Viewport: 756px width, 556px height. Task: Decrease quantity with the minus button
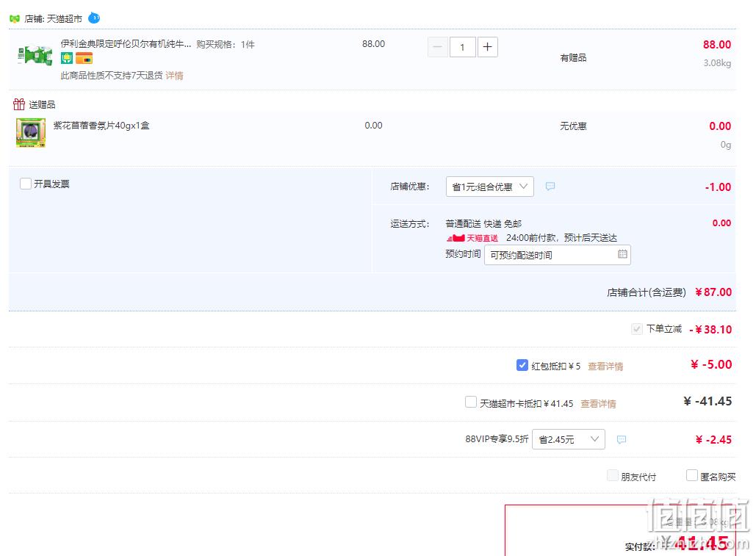[438, 47]
